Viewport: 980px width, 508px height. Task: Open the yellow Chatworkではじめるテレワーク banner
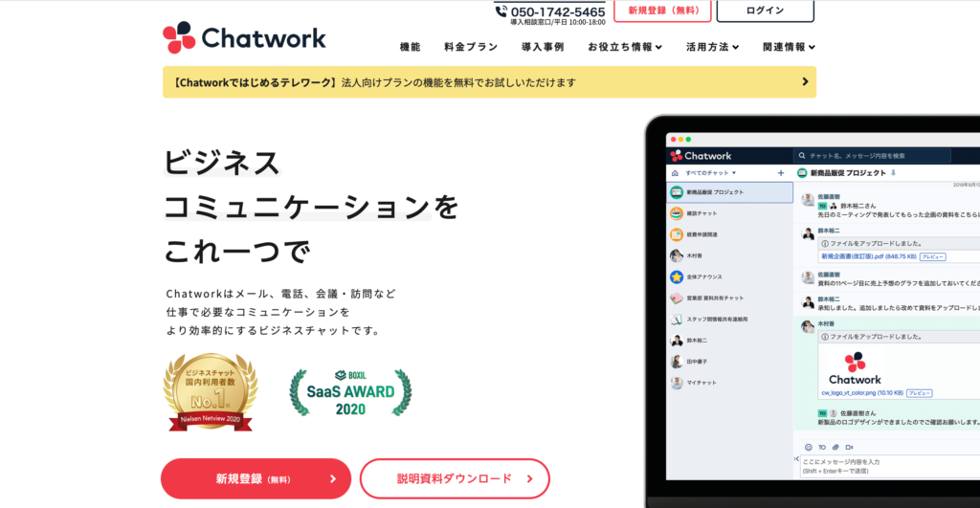[x=489, y=82]
